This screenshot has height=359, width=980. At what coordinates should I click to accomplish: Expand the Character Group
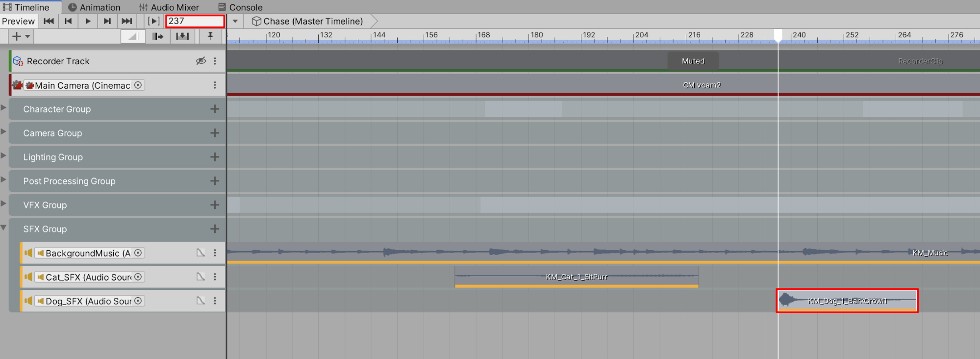point(4,107)
